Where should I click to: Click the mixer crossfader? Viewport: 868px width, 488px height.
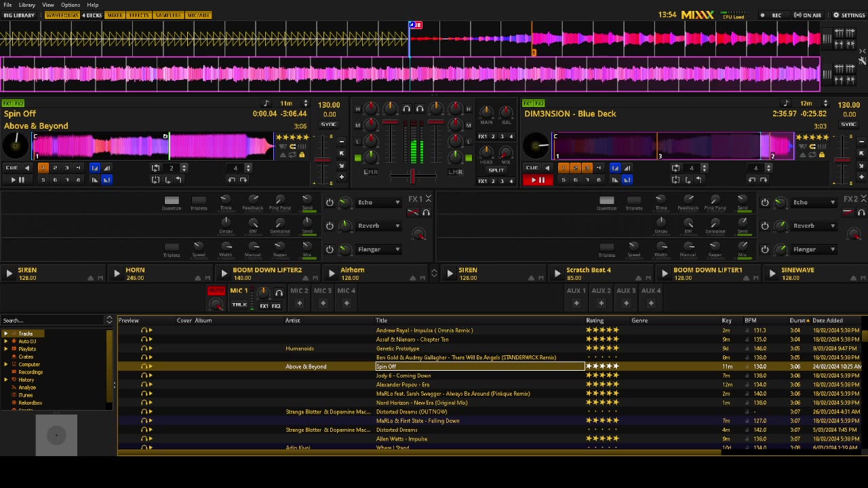[x=412, y=176]
